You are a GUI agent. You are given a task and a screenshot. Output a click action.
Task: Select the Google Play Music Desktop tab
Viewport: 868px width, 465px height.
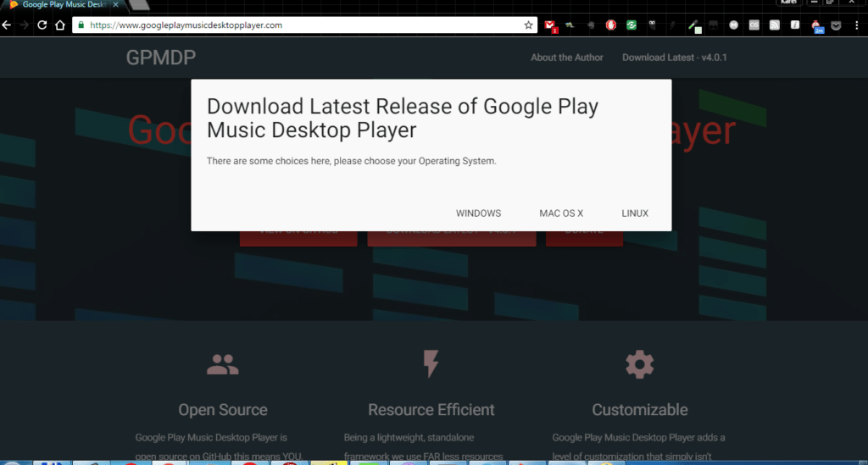[63, 4]
